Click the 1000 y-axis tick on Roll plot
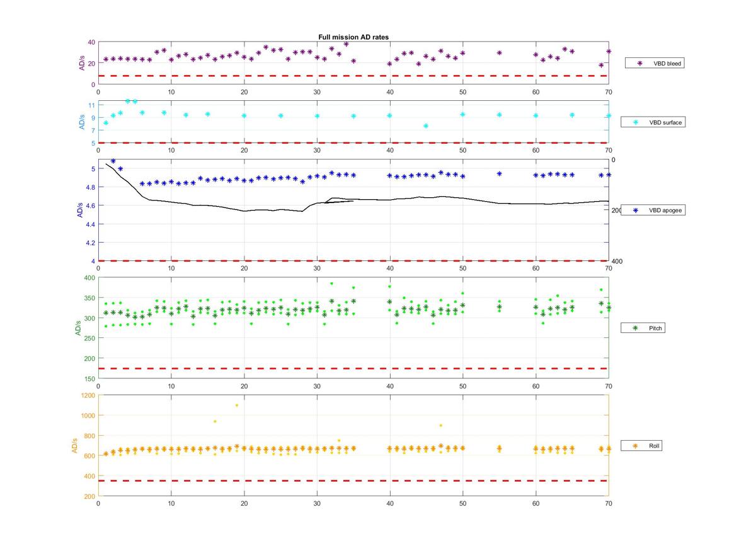Viewport: 756px width, 558px height. click(88, 416)
